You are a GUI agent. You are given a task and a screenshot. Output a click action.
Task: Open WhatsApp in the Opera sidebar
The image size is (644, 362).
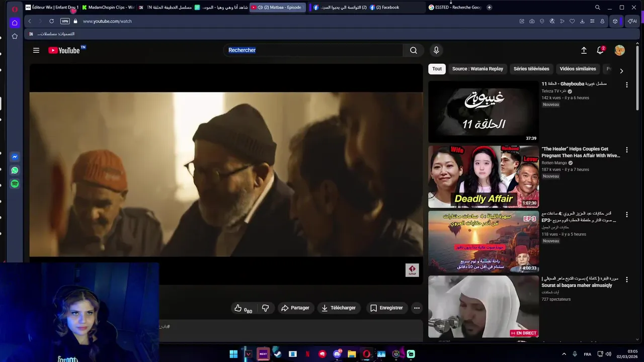click(15, 170)
